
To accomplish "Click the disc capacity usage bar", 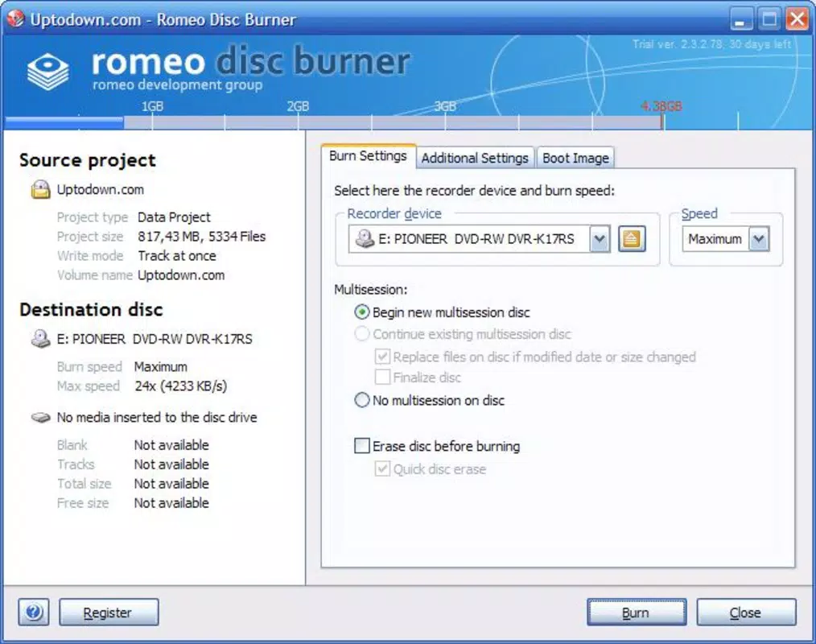I will 333,123.
